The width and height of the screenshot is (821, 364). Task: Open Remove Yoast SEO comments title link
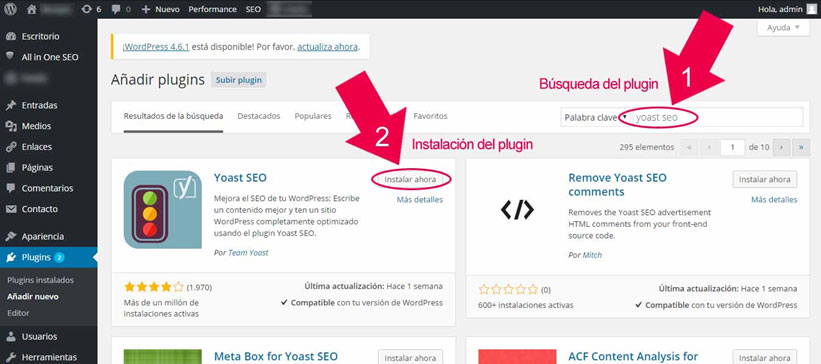click(x=617, y=185)
